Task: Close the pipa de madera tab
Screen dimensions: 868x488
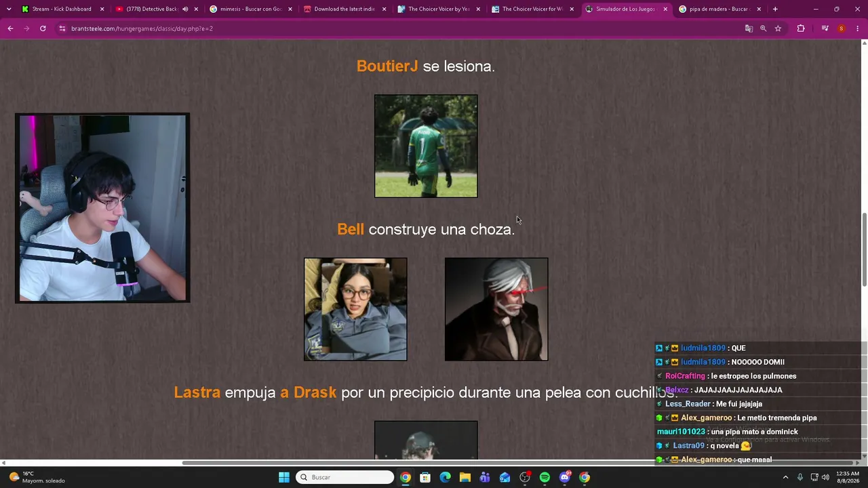Action: (x=759, y=9)
